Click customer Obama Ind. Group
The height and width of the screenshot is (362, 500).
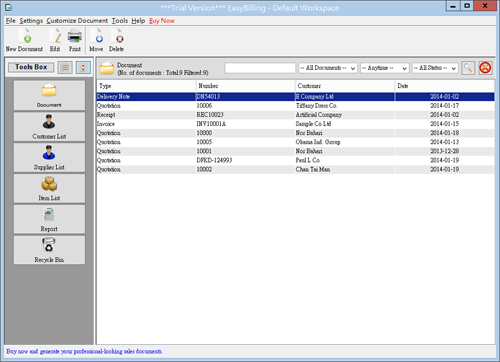[318, 142]
